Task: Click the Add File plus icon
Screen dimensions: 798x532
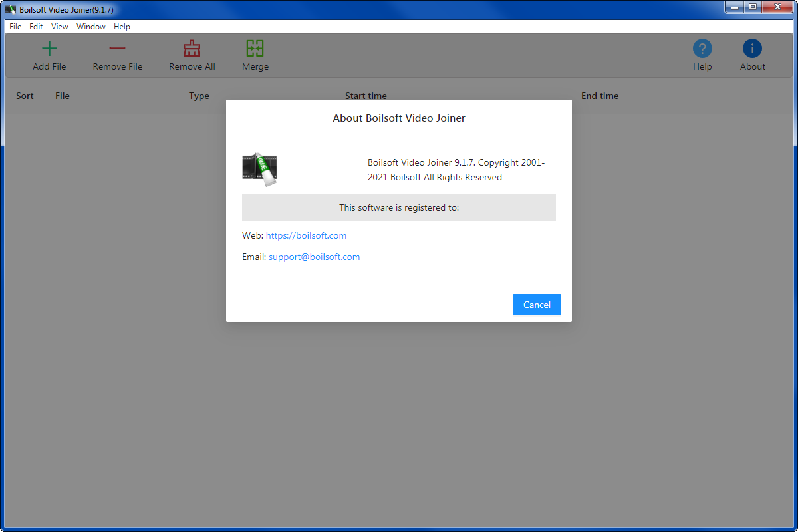Action: (x=49, y=48)
